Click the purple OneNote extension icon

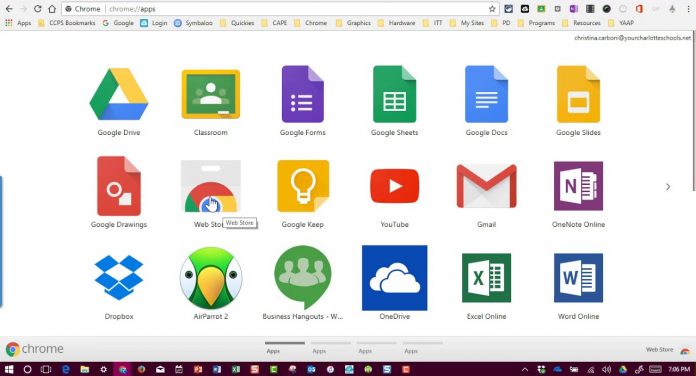coord(573,9)
